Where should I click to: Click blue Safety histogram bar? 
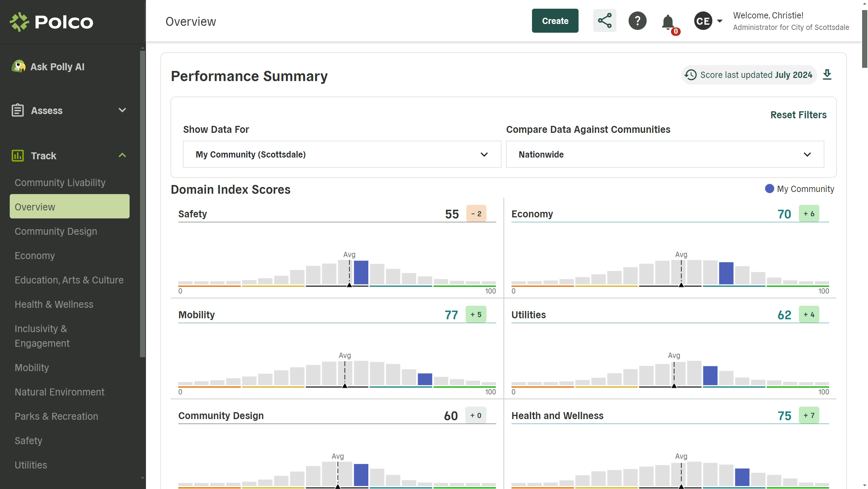point(361,272)
